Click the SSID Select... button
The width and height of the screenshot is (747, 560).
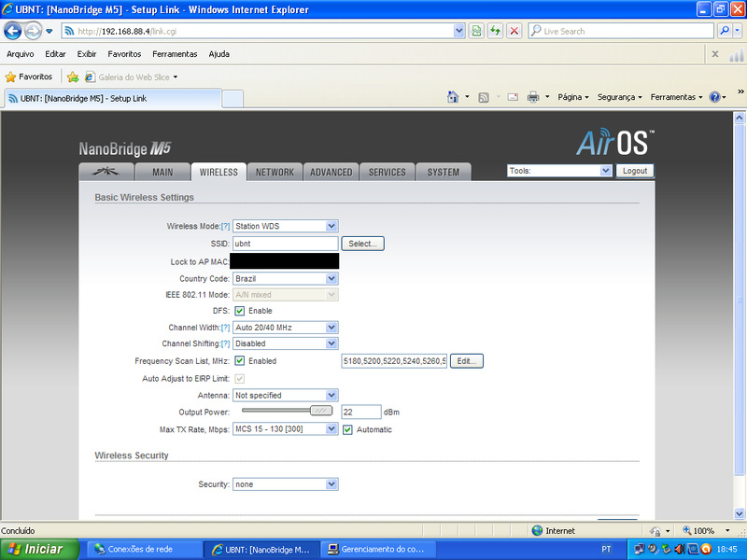click(x=362, y=244)
